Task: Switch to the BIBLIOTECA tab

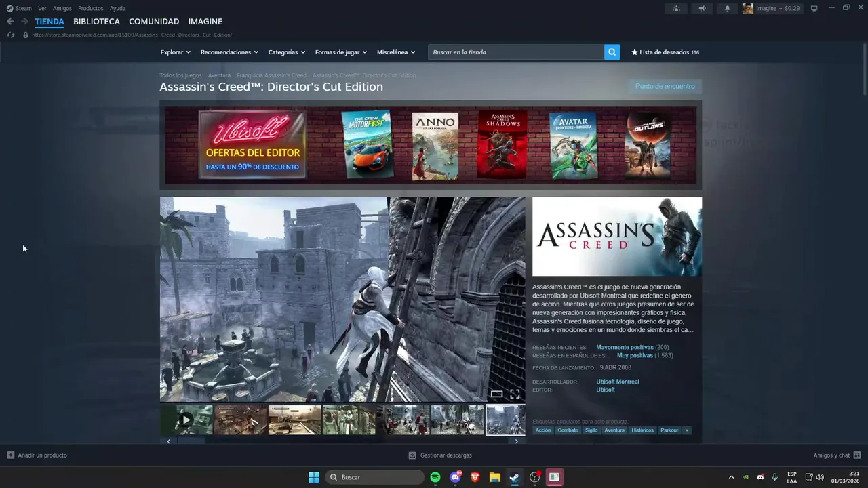Action: (x=96, y=22)
